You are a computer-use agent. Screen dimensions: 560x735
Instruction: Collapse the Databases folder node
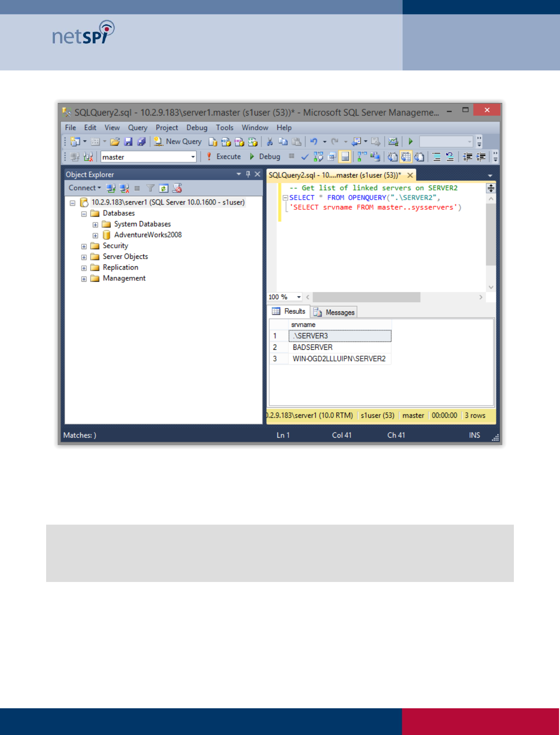click(84, 214)
